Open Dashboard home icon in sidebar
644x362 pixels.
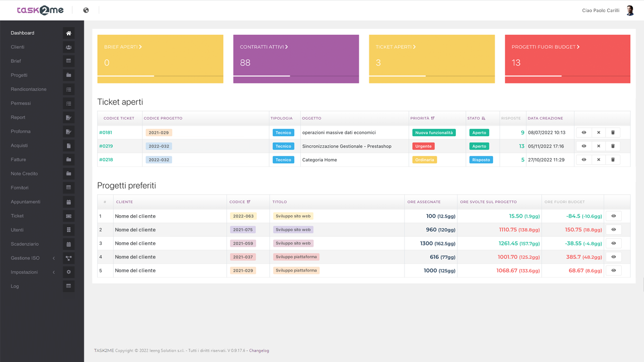click(69, 33)
